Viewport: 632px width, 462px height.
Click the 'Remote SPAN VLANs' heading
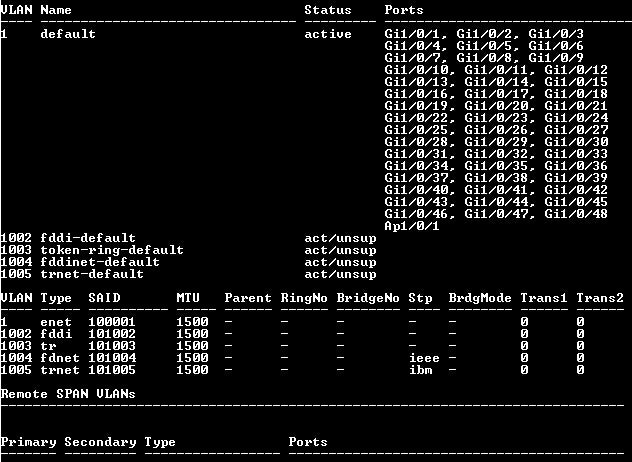[x=68, y=393]
